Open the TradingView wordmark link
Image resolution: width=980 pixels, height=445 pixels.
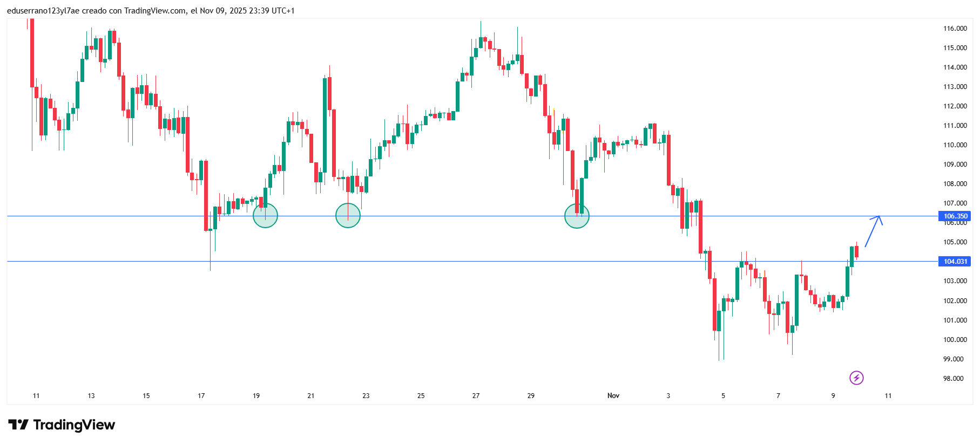tap(74, 425)
